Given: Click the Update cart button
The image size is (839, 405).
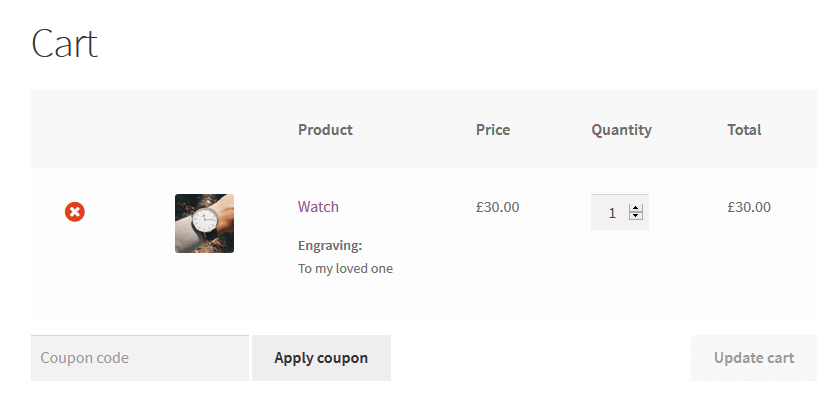Looking at the screenshot, I should tap(754, 358).
